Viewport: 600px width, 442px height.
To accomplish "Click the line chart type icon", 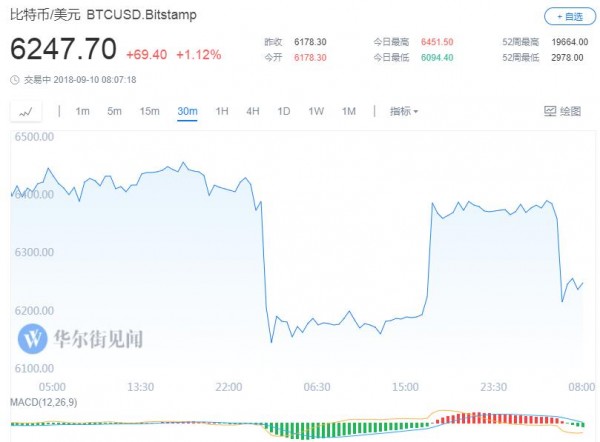I will tap(26, 110).
